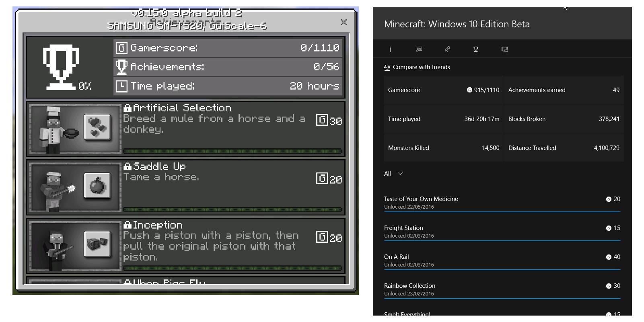Click the G score icon on Saddle Up row

[322, 178]
